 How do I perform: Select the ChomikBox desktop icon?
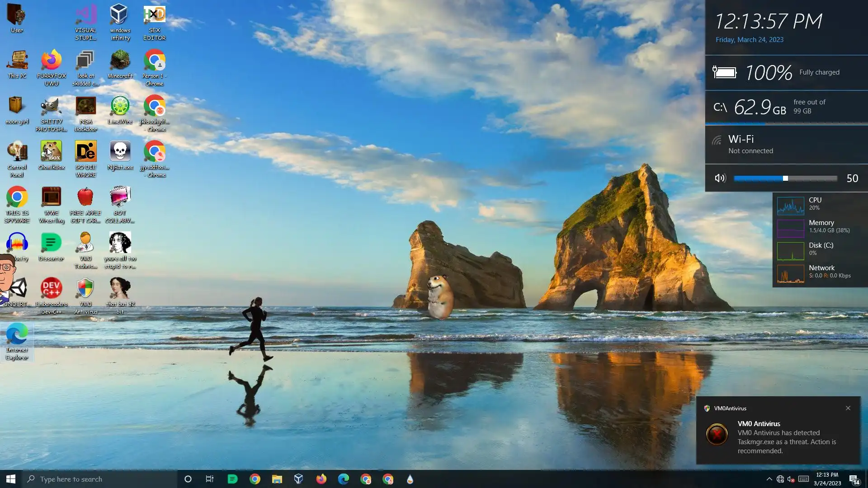(x=51, y=152)
